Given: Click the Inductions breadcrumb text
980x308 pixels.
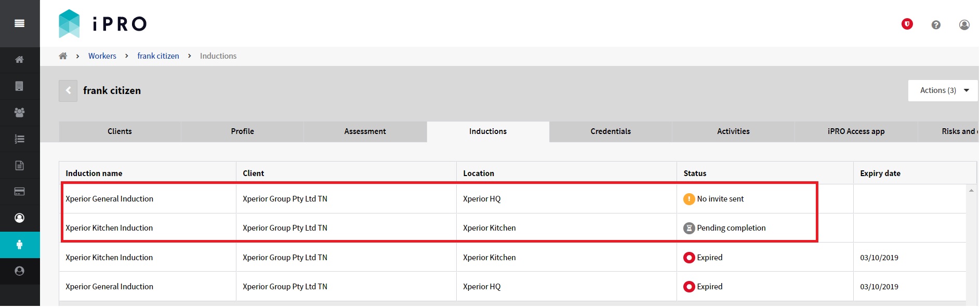Looking at the screenshot, I should click(218, 56).
